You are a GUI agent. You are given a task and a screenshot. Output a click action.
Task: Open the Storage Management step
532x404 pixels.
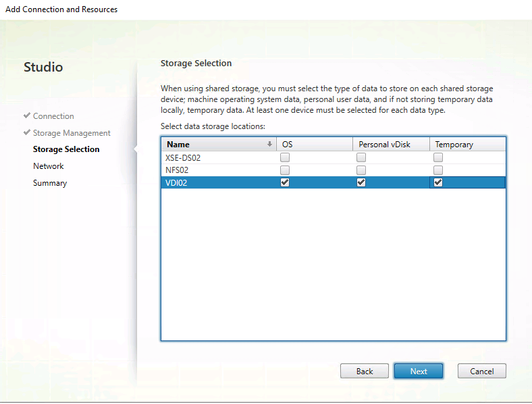[72, 133]
